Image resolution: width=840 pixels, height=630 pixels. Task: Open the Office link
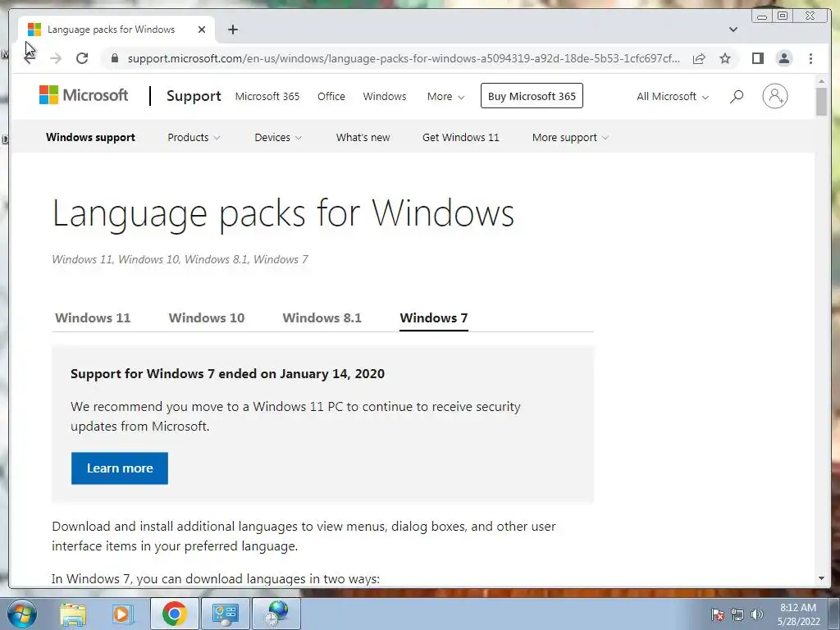tap(331, 97)
